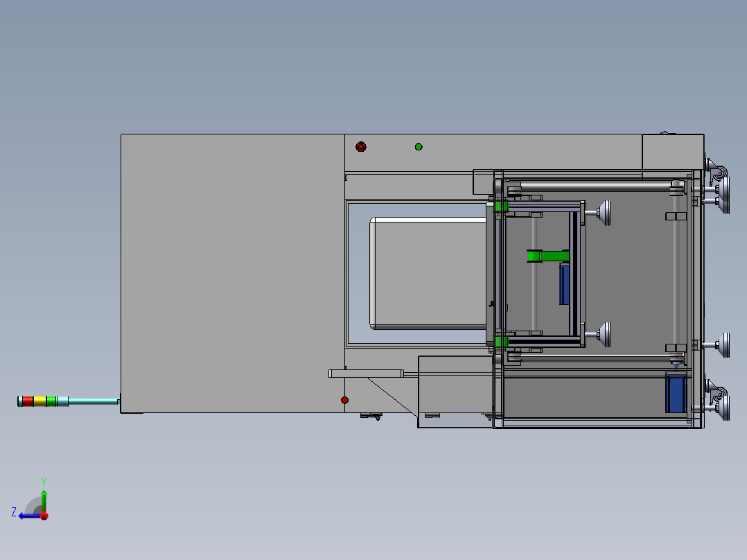
Task: Select the upper leveling foot on the inner frame
Action: [x=599, y=213]
